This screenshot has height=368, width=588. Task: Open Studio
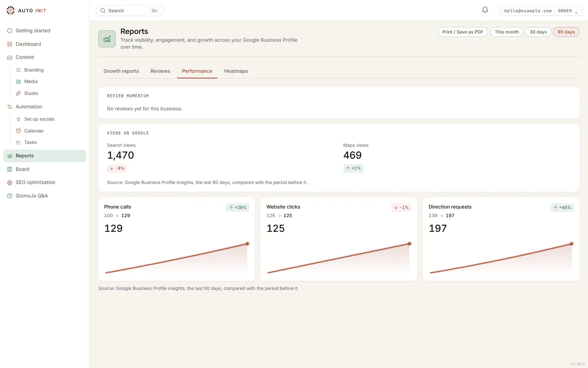49,94
